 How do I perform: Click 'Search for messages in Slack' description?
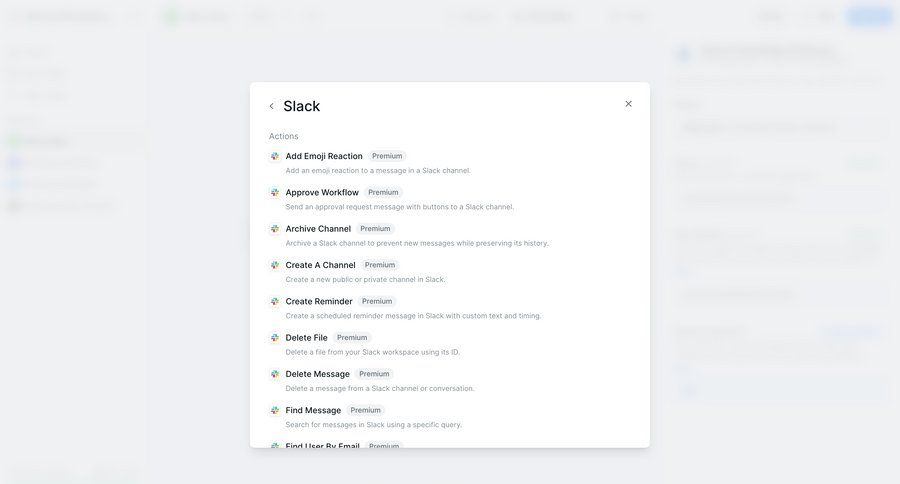[x=374, y=425]
